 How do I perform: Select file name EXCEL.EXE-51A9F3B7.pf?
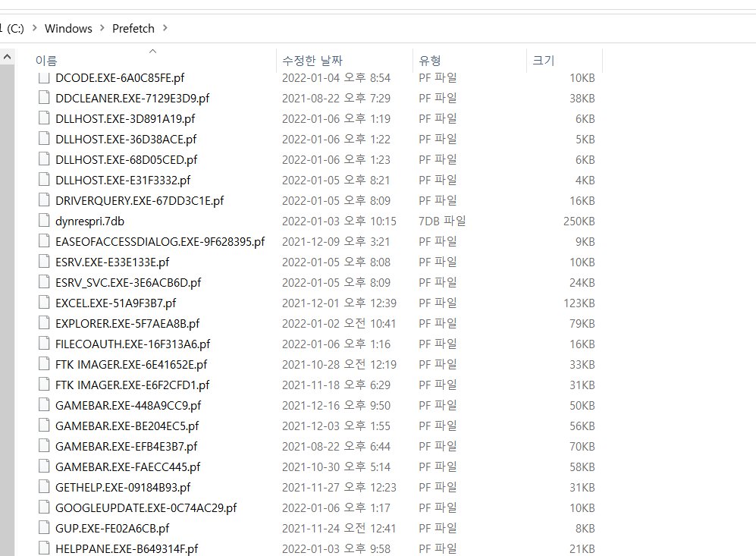pyautogui.click(x=116, y=303)
